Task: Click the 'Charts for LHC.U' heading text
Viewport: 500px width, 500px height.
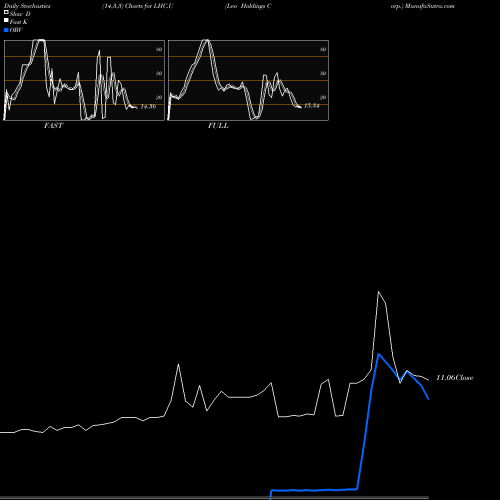Action: [x=149, y=6]
